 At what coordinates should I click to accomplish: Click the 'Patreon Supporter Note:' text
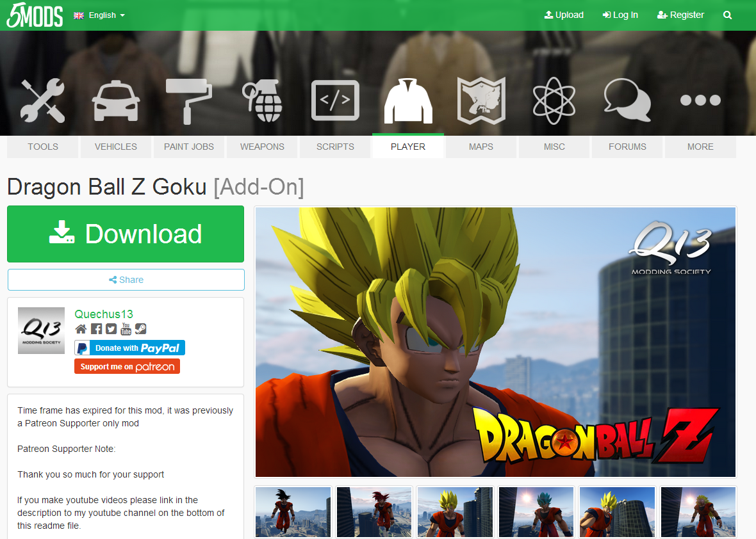[67, 449]
